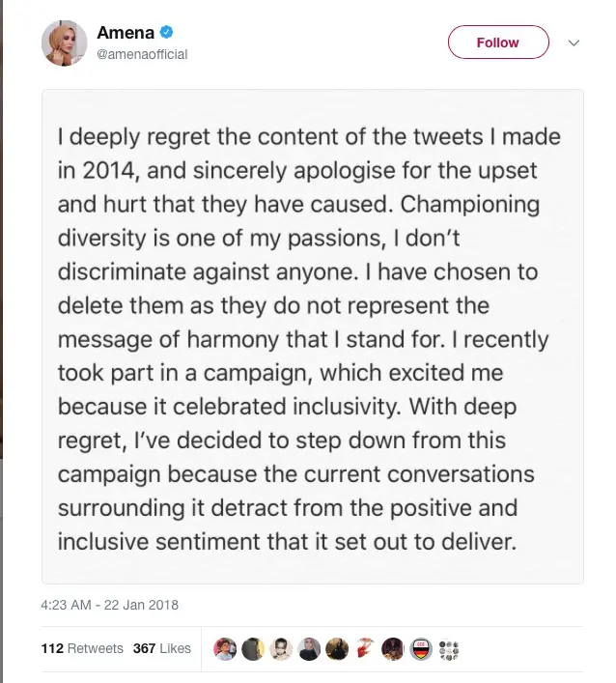The width and height of the screenshot is (616, 683).
Task: Open the Amena display name link
Action: [x=126, y=34]
